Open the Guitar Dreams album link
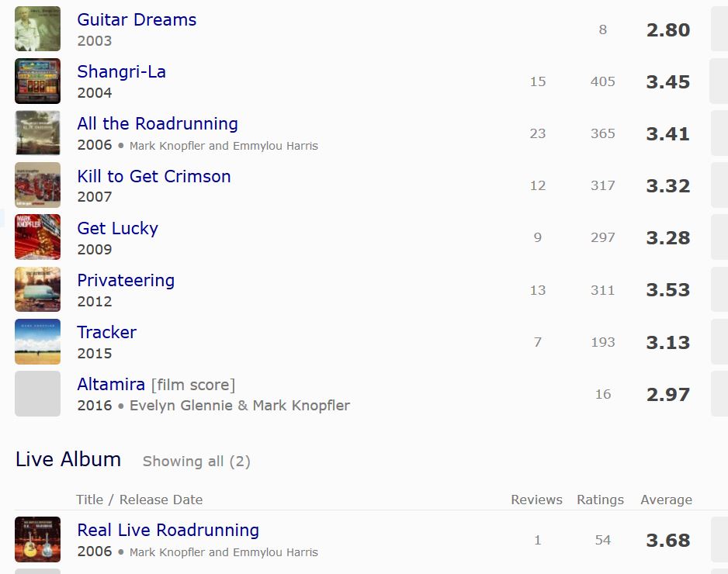Image resolution: width=728 pixels, height=574 pixels. click(x=137, y=19)
